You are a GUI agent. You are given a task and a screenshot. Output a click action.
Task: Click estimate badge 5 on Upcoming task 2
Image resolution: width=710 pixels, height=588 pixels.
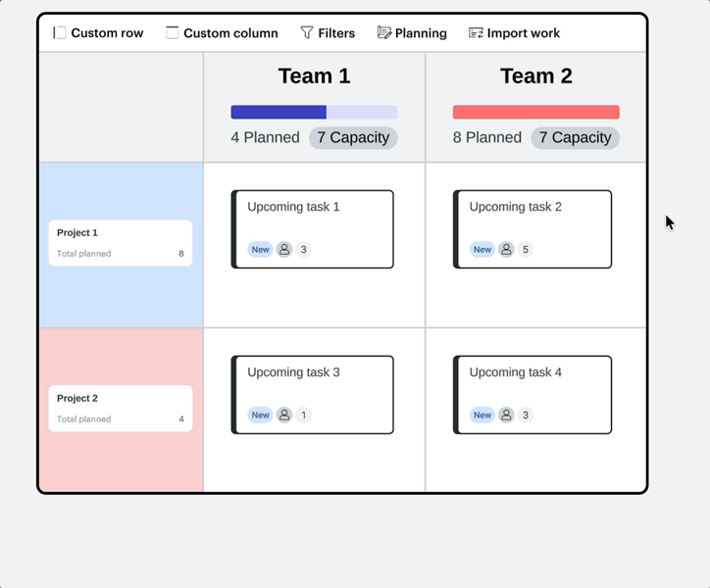526,250
